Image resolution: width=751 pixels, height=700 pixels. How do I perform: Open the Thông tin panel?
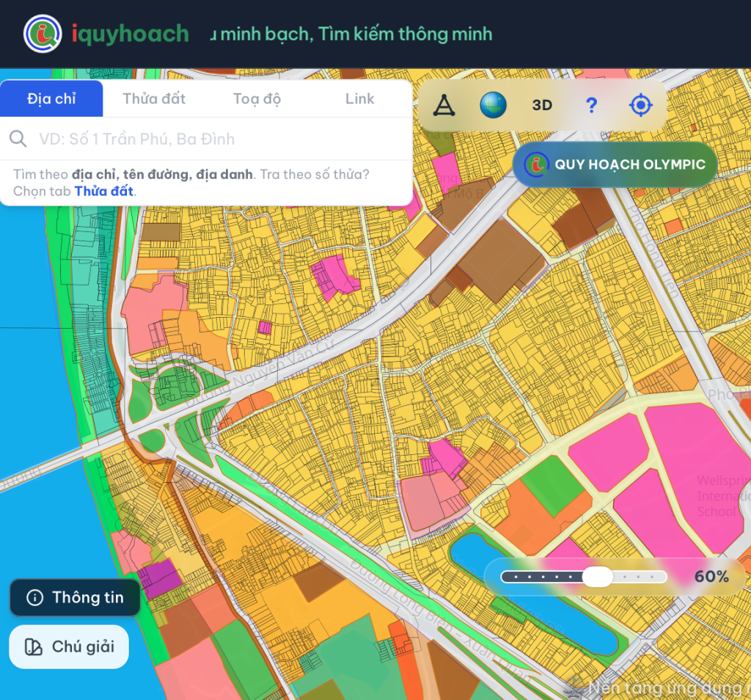[x=76, y=597]
